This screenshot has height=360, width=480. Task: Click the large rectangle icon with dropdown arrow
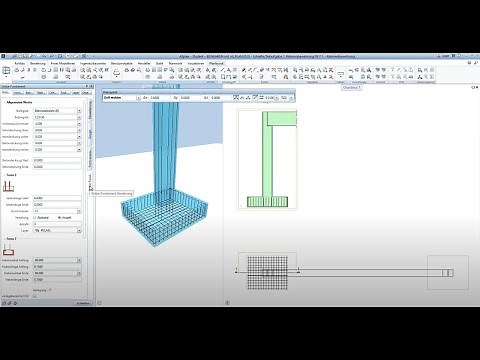340,73
